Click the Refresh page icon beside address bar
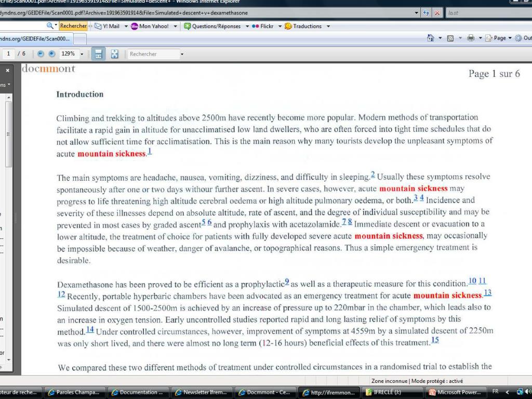532x399 pixels. pyautogui.click(x=426, y=13)
